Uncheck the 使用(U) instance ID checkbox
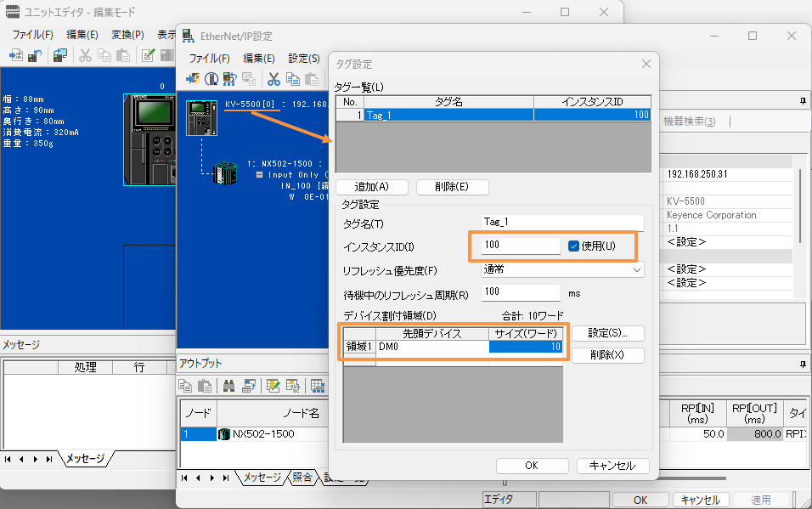The image size is (812, 509). pyautogui.click(x=574, y=246)
